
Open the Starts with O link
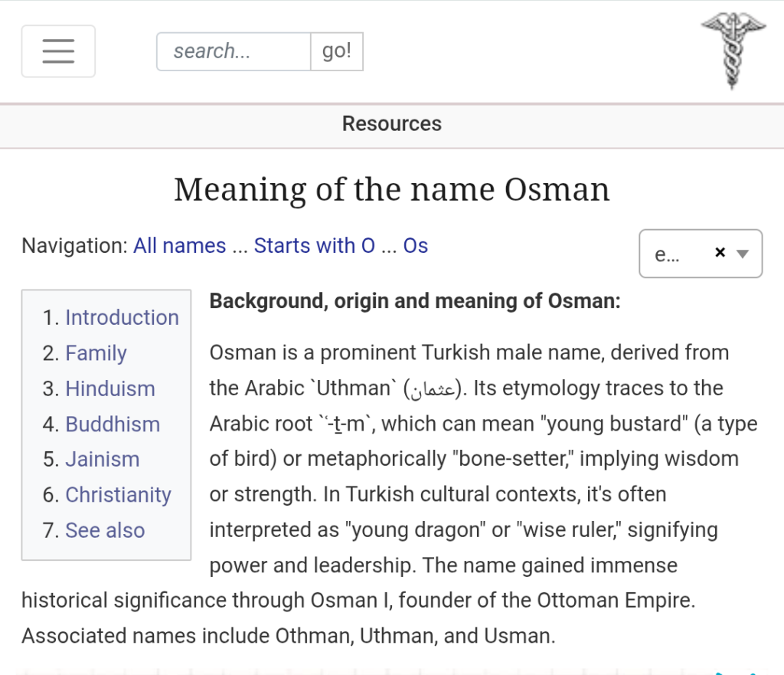tap(314, 246)
